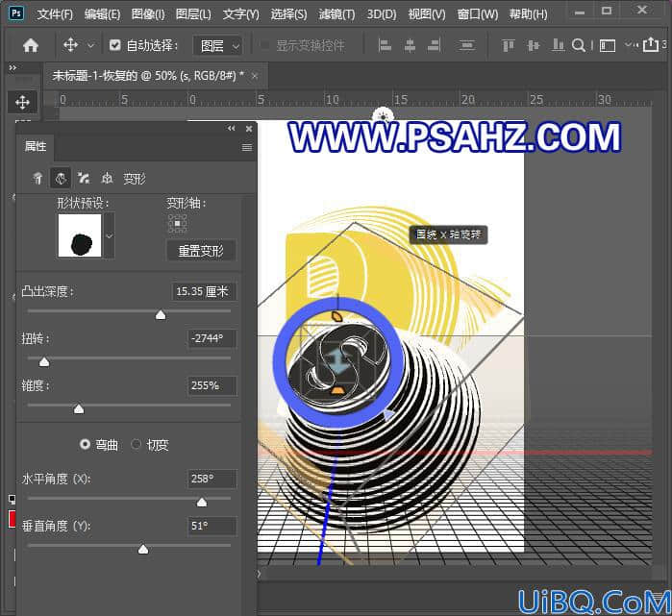Click the share export icon
The image size is (672, 616).
tap(651, 44)
